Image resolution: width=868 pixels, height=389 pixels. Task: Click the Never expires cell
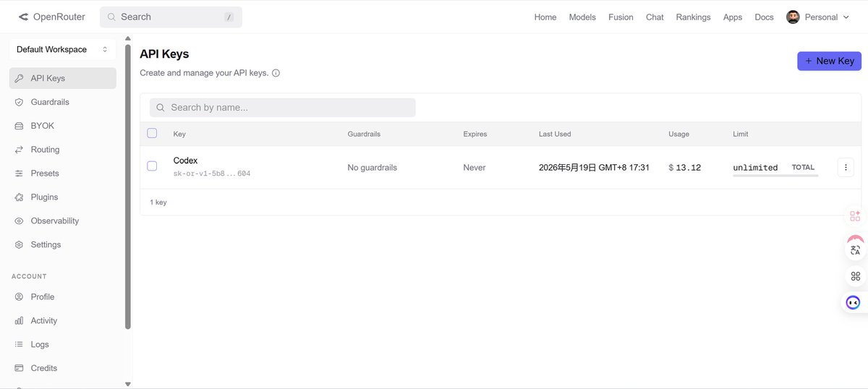(475, 168)
